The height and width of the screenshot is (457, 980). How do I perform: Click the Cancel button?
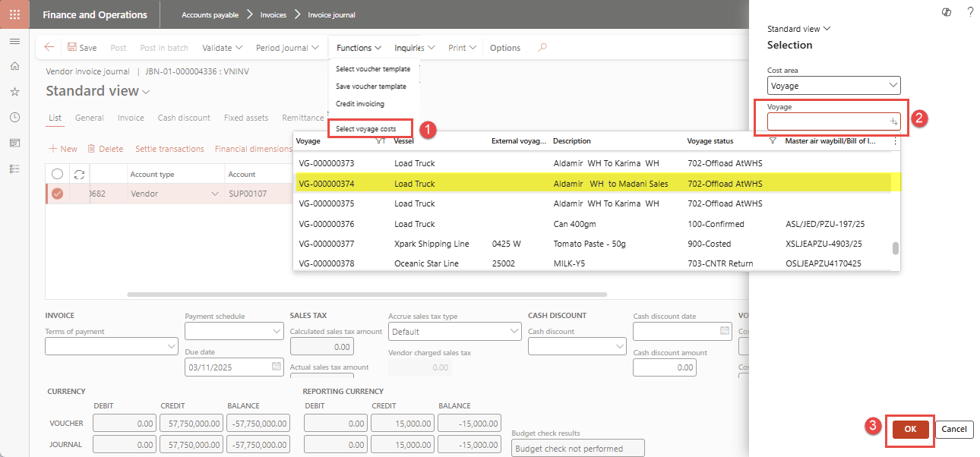click(x=954, y=429)
